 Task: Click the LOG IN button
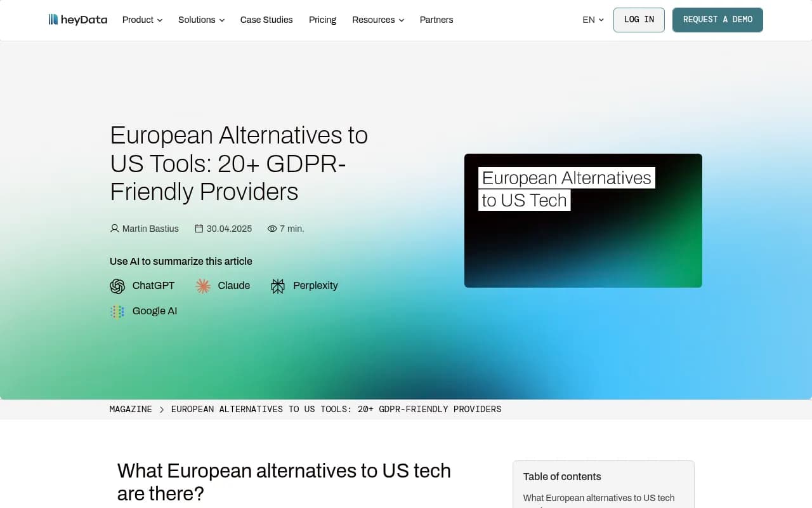639,20
